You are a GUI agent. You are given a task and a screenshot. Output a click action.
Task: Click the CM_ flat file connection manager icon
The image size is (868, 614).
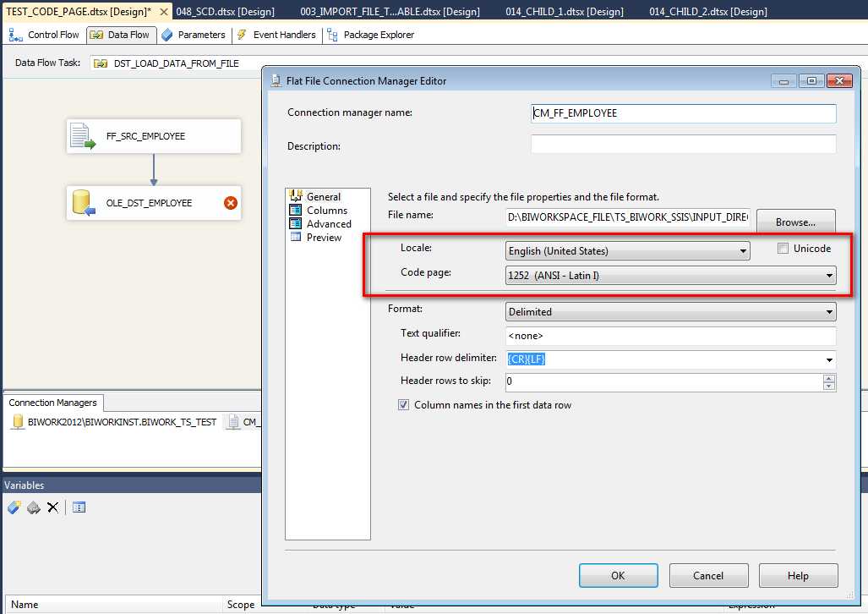tap(233, 422)
